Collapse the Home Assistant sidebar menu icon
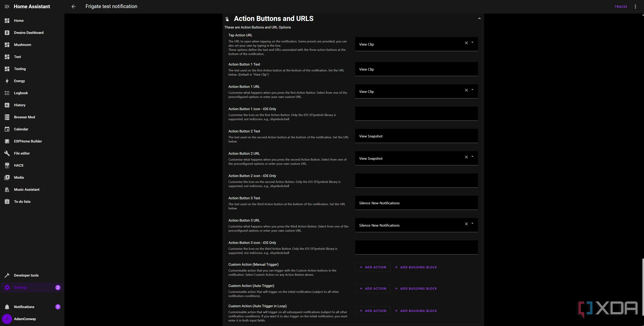 7,7
